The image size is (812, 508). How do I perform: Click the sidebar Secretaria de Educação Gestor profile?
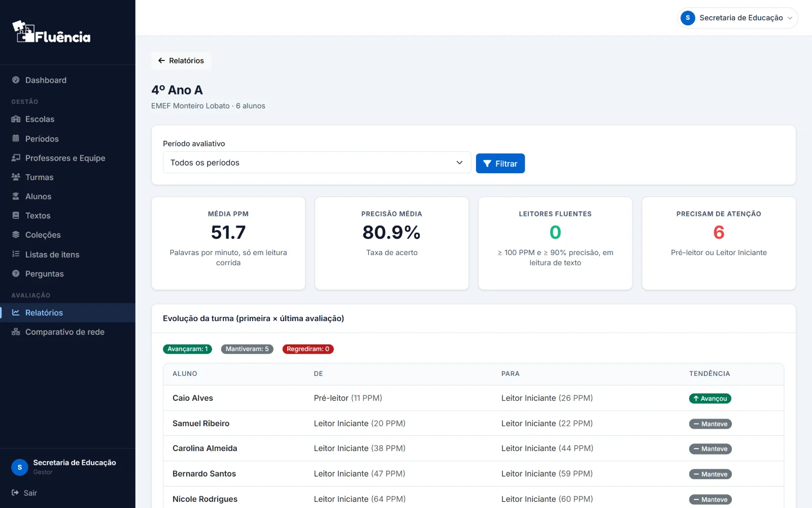[67, 467]
